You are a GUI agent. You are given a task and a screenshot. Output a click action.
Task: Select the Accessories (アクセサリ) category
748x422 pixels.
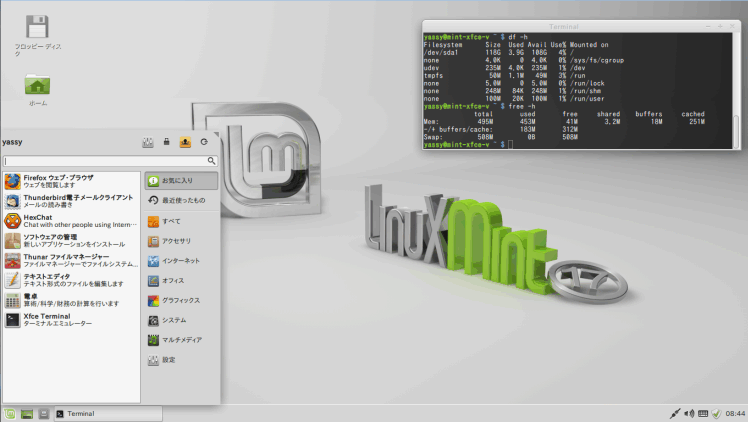pos(181,241)
